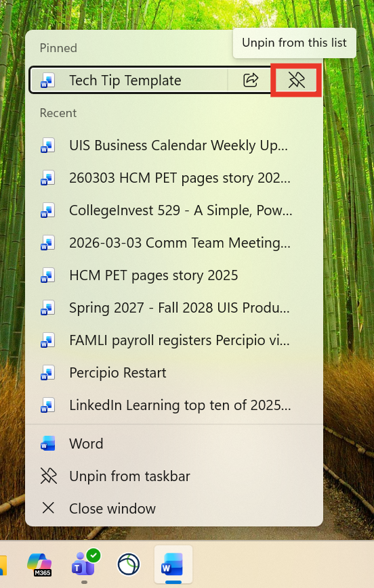Click the Recent section heading
374x588 pixels.
pyautogui.click(x=58, y=113)
